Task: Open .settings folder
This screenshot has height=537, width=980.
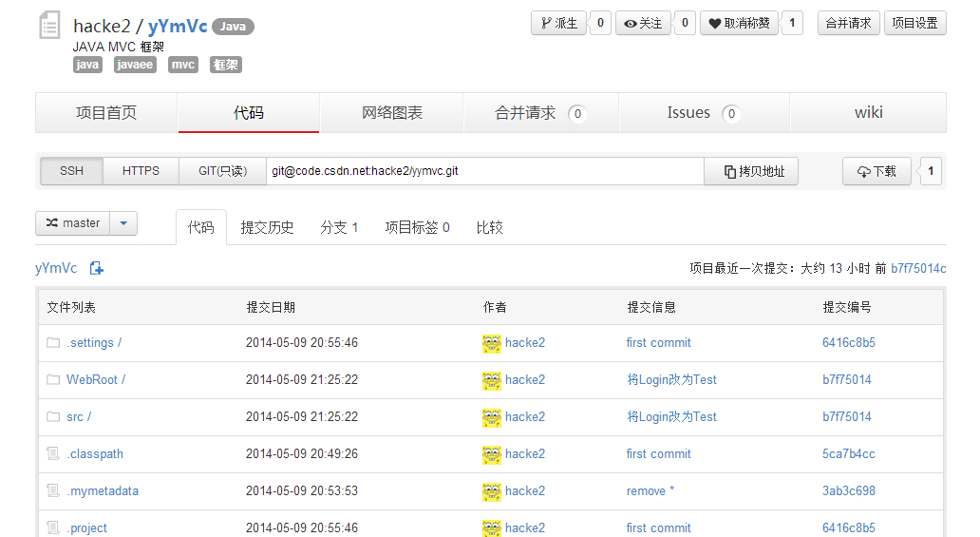Action: (94, 343)
